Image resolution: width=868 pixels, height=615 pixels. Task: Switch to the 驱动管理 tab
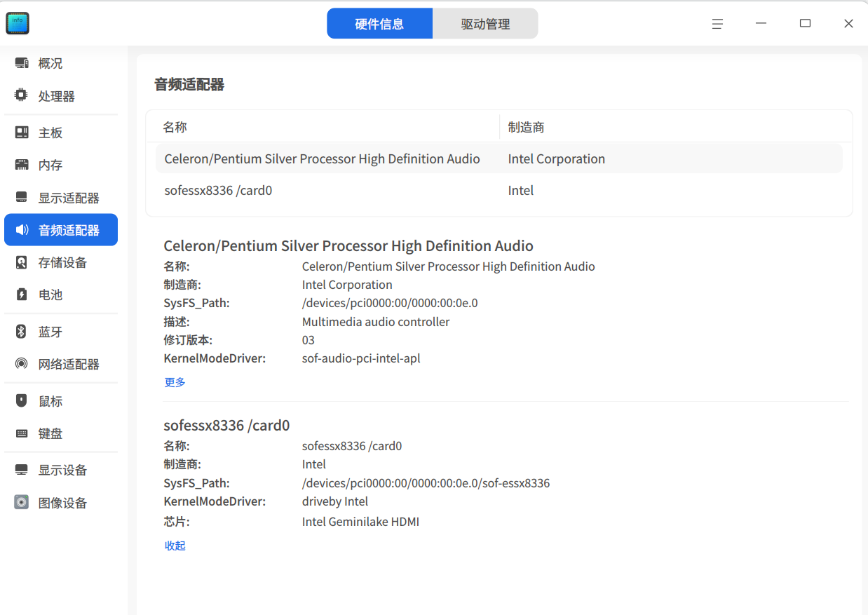(485, 24)
